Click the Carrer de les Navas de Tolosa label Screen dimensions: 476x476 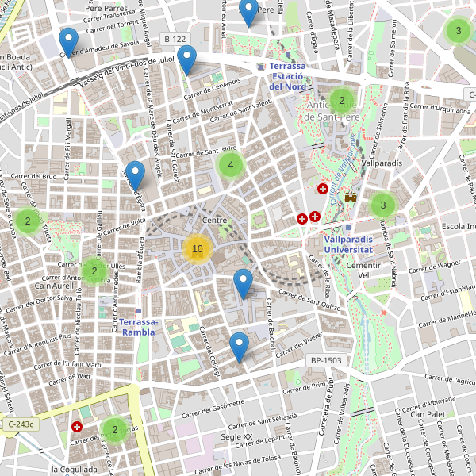click(238, 464)
